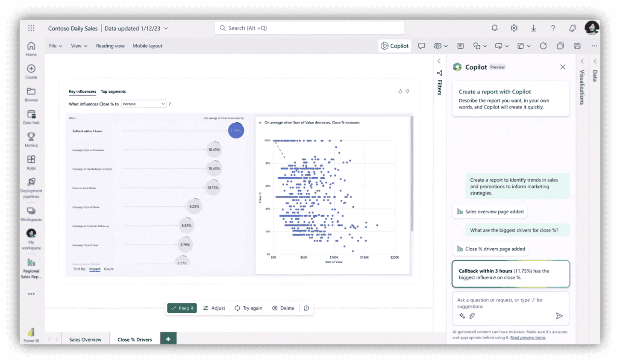Open My workspace

coord(31,239)
